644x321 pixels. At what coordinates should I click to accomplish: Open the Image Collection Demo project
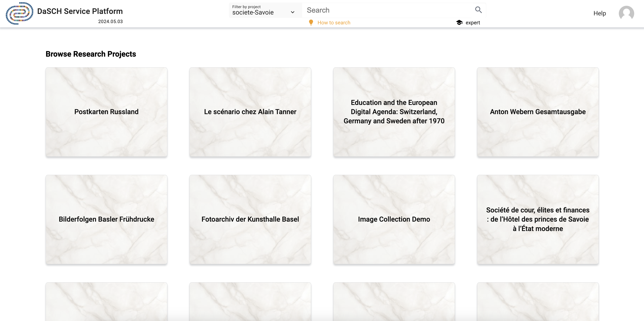394,219
